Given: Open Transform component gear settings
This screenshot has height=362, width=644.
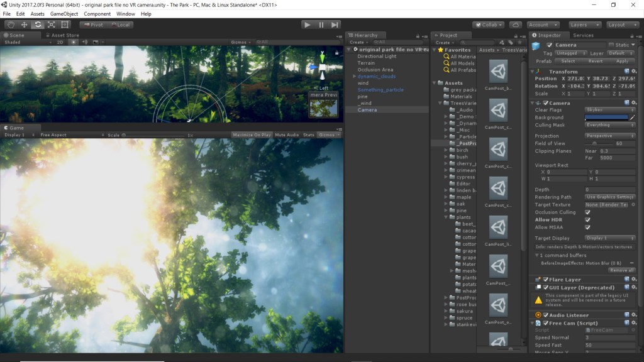Looking at the screenshot, I should point(633,72).
